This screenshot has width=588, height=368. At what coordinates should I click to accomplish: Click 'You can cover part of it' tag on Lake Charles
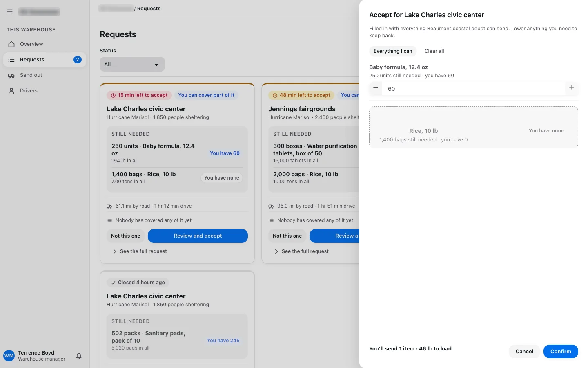point(206,95)
